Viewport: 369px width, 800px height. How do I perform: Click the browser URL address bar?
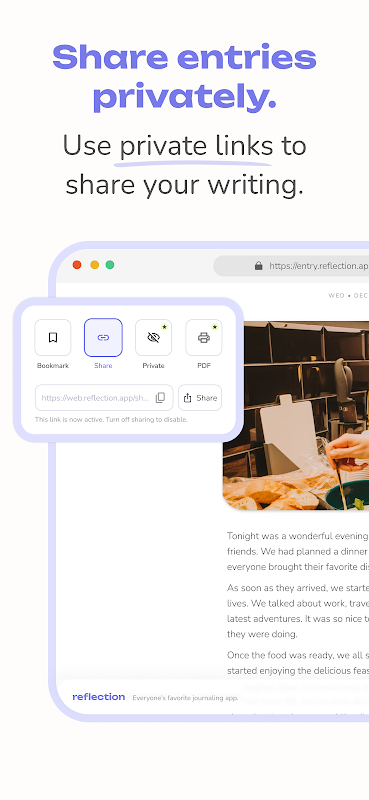click(291, 266)
